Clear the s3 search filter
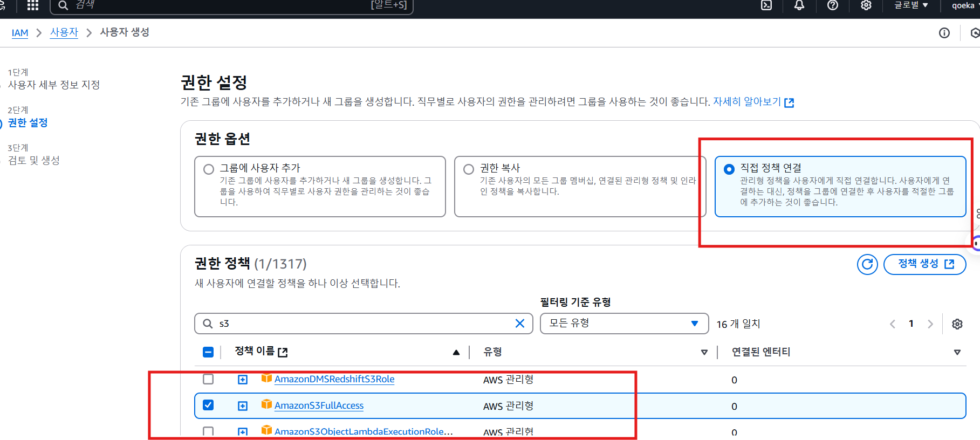980x440 pixels. tap(520, 324)
